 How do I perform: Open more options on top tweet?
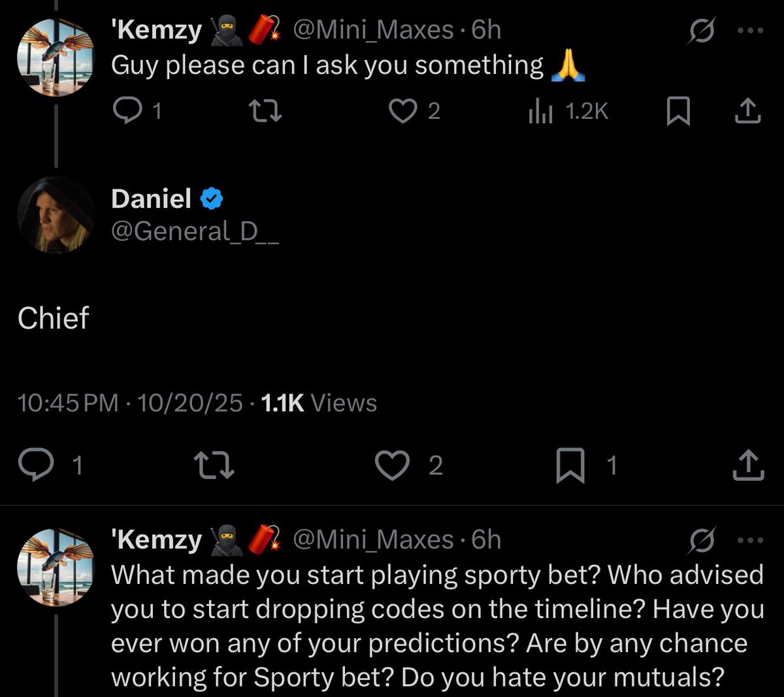pyautogui.click(x=750, y=31)
